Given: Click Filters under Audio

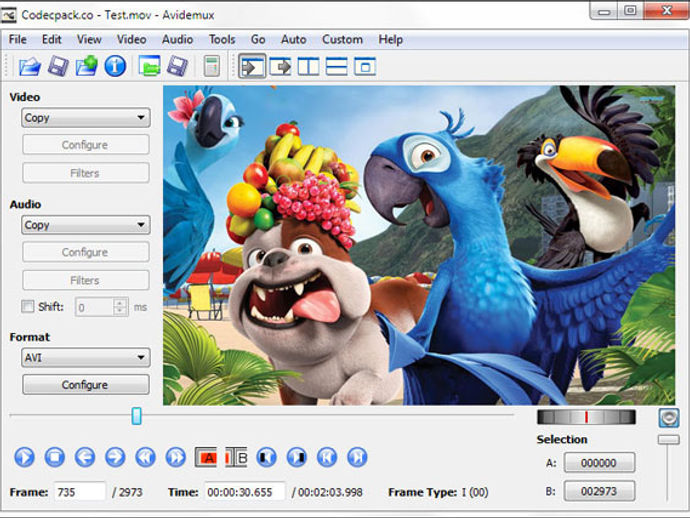Looking at the screenshot, I should point(86,280).
